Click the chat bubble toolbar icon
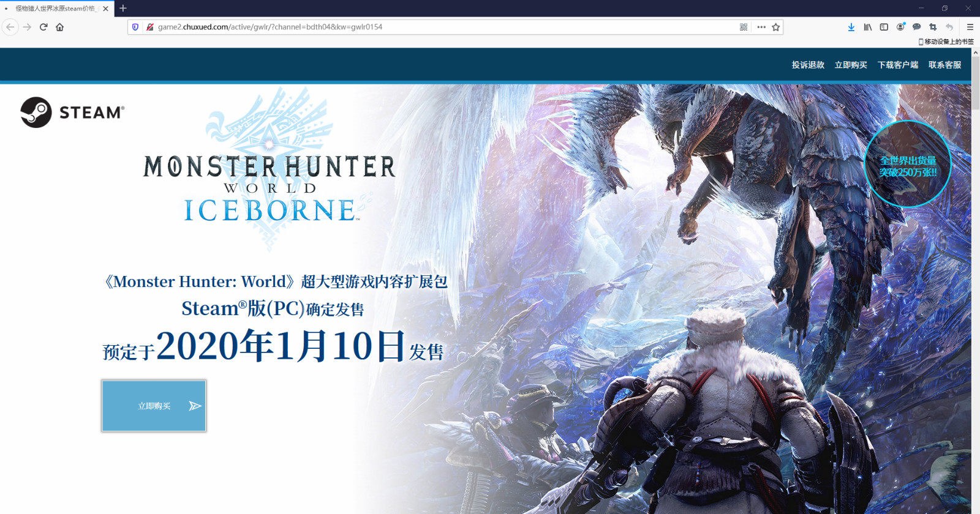This screenshot has width=980, height=514. click(x=917, y=27)
